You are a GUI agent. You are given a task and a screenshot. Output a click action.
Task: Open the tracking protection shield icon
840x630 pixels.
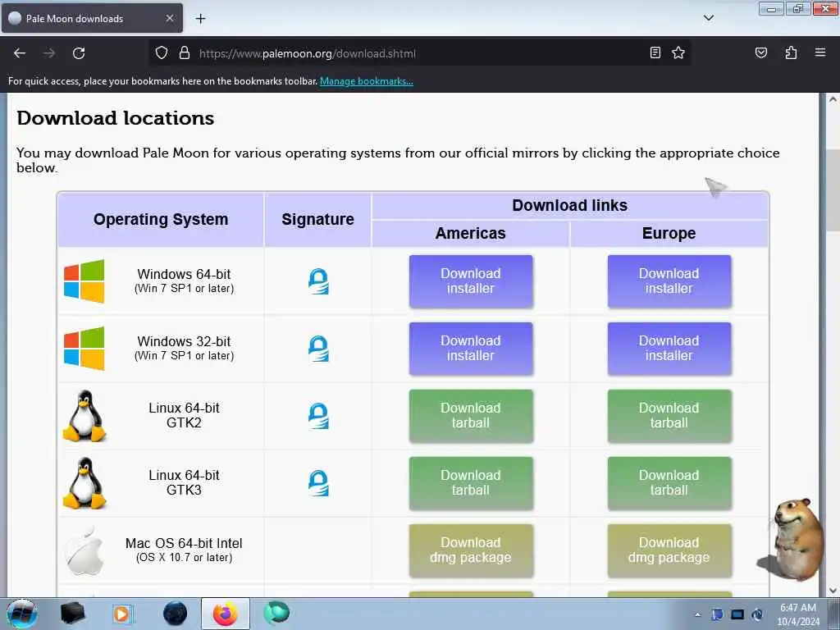162,53
